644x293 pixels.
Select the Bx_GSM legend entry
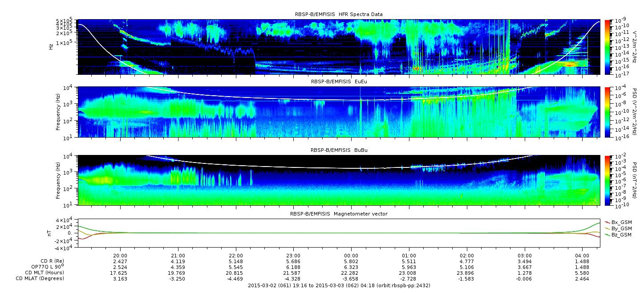621,222
